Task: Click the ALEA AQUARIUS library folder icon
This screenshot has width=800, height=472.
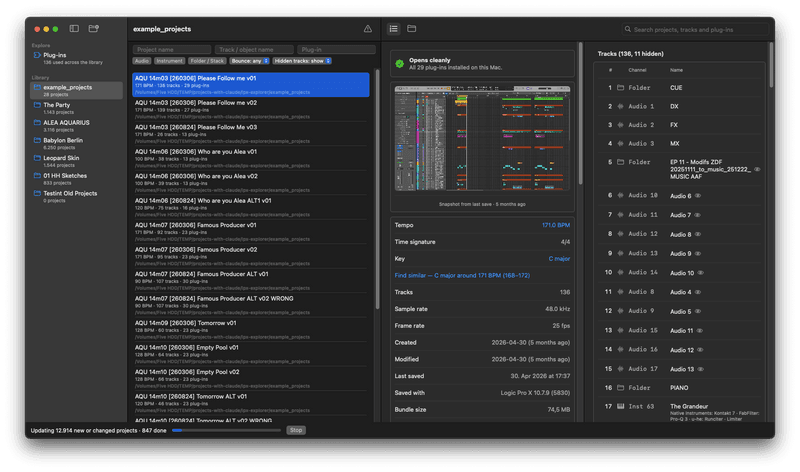Action: click(x=37, y=122)
